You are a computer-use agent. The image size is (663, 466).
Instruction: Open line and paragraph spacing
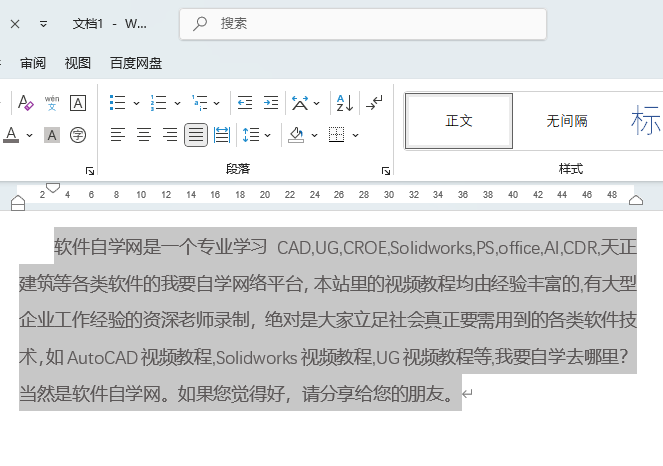tap(251, 135)
